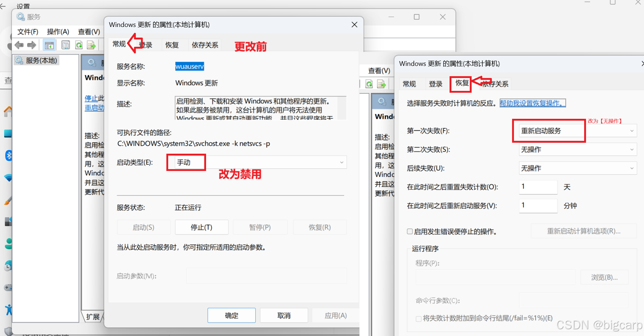Screen dimensions: 644x336
Task: Click the 启动(S) button
Action: point(143,227)
